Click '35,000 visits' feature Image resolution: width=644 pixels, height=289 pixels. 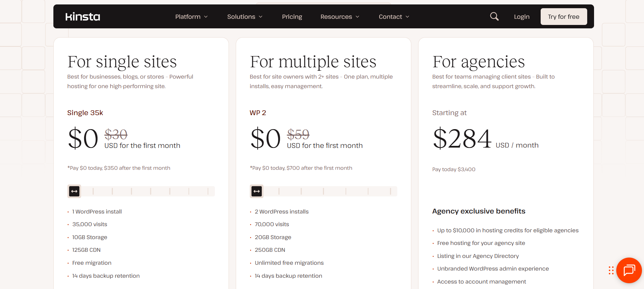[x=90, y=224]
